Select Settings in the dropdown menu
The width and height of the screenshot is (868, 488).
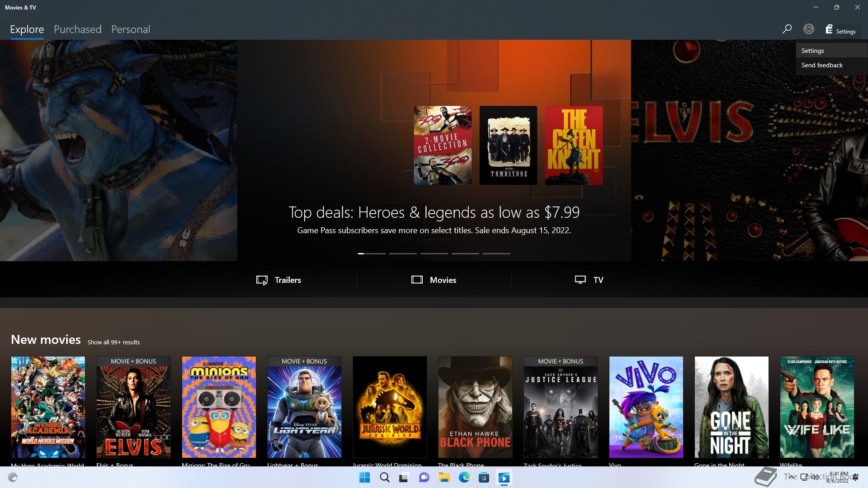point(812,51)
